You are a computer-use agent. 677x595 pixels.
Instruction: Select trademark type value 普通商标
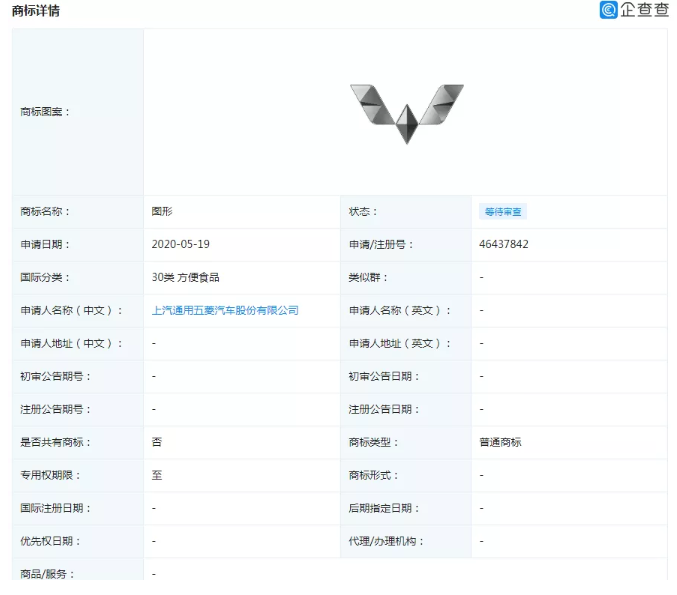pyautogui.click(x=500, y=442)
